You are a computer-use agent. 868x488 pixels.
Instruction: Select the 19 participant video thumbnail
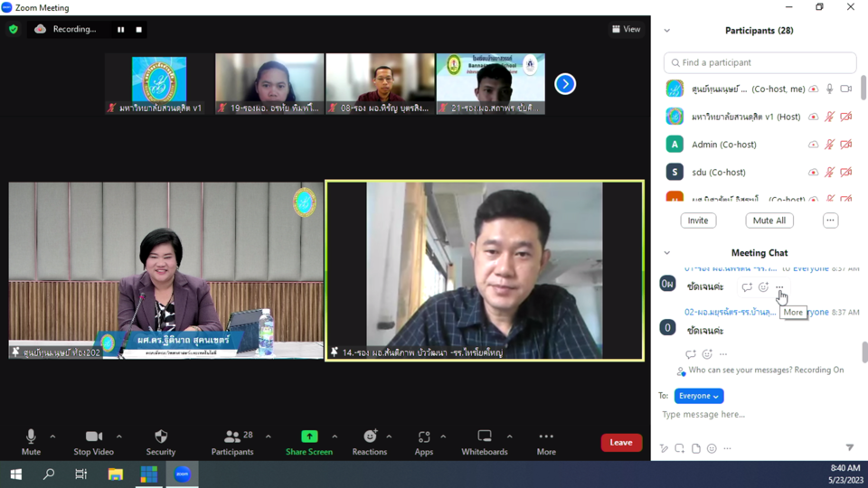click(x=269, y=83)
